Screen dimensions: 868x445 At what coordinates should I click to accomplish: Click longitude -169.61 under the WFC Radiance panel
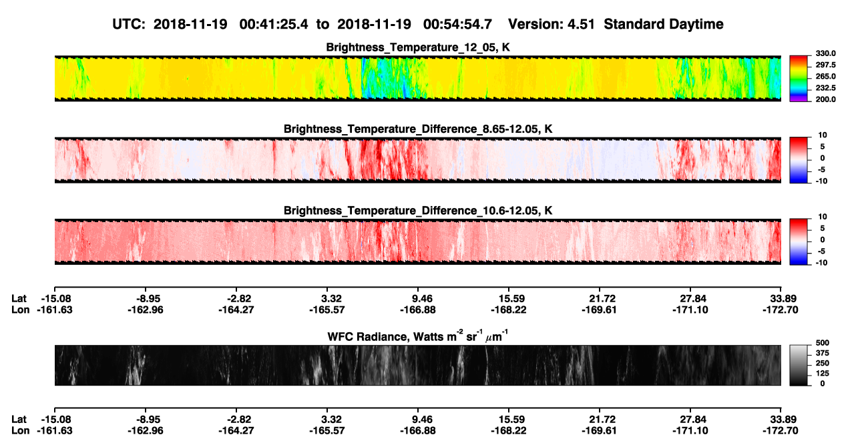[x=600, y=430]
